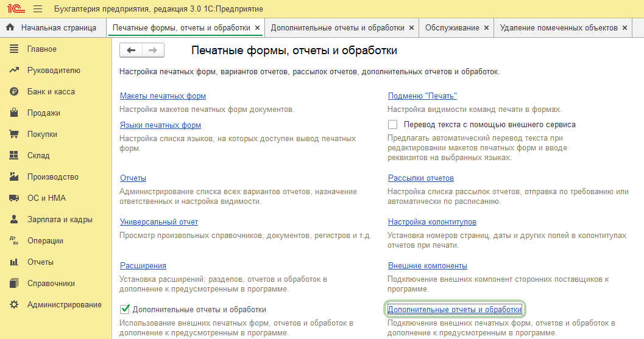The height and width of the screenshot is (339, 644).
Task: Follow the Отчеты link in main panel
Action: [x=133, y=178]
